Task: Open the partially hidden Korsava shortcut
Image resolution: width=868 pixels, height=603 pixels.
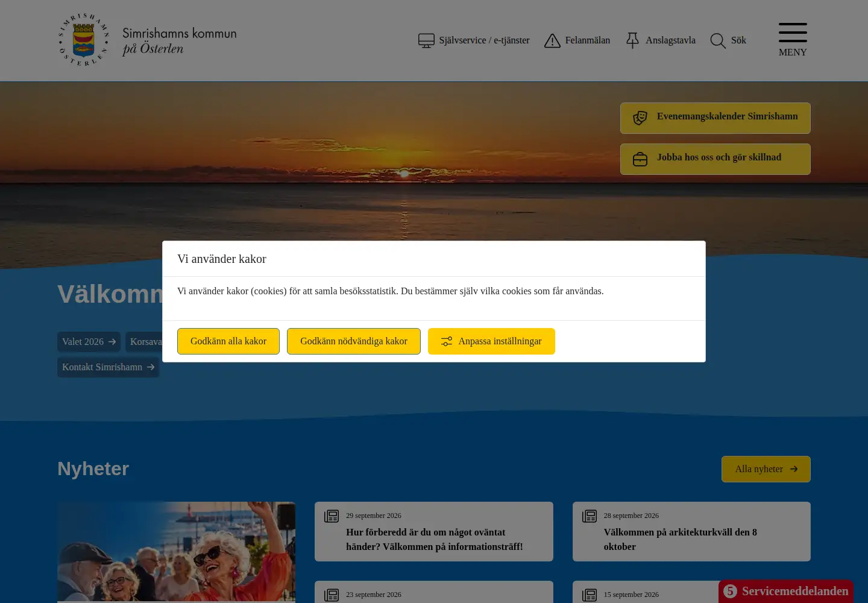Action: [144, 342]
